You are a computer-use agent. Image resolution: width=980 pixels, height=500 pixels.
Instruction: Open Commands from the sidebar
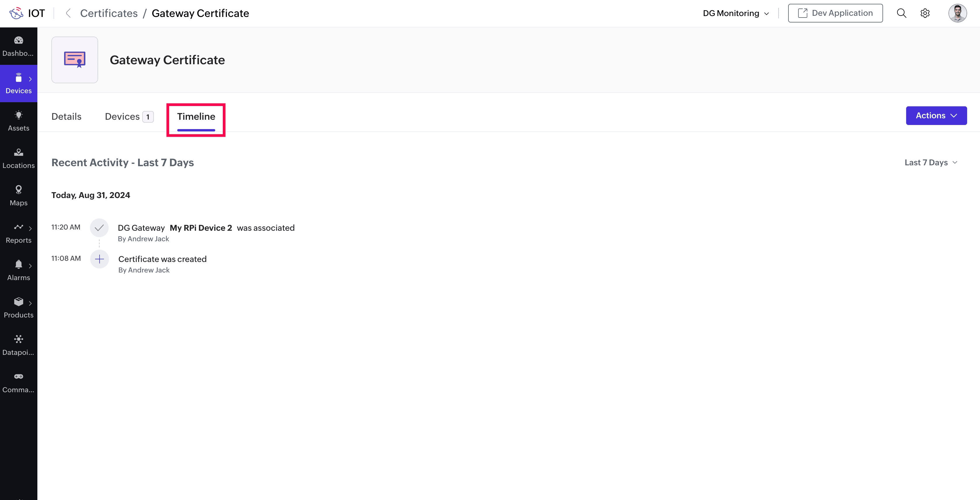point(18,382)
